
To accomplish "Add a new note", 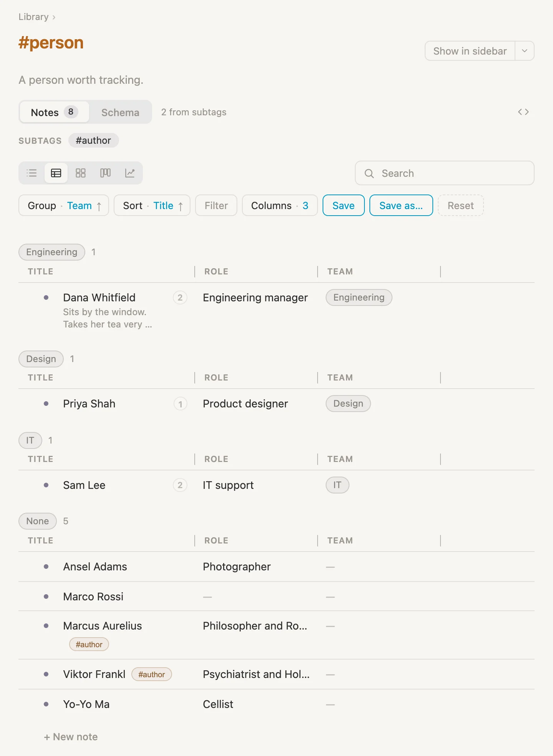I will [x=71, y=737].
